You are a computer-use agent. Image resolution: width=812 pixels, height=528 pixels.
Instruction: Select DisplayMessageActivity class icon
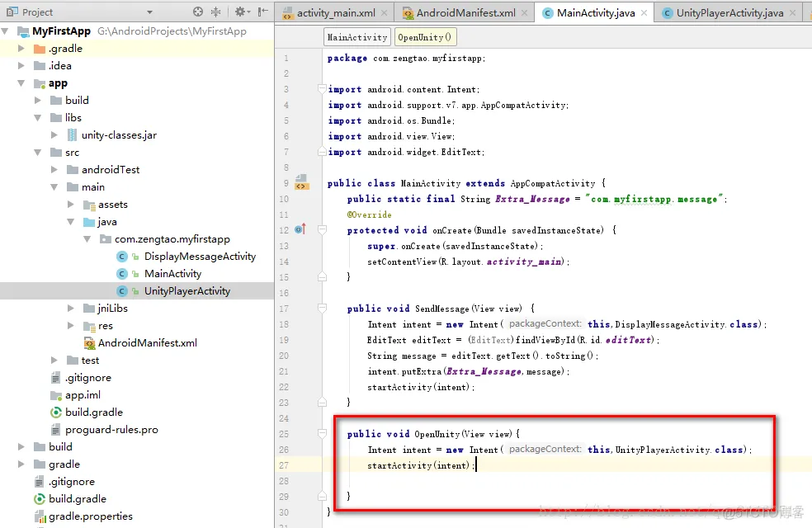tap(122, 257)
